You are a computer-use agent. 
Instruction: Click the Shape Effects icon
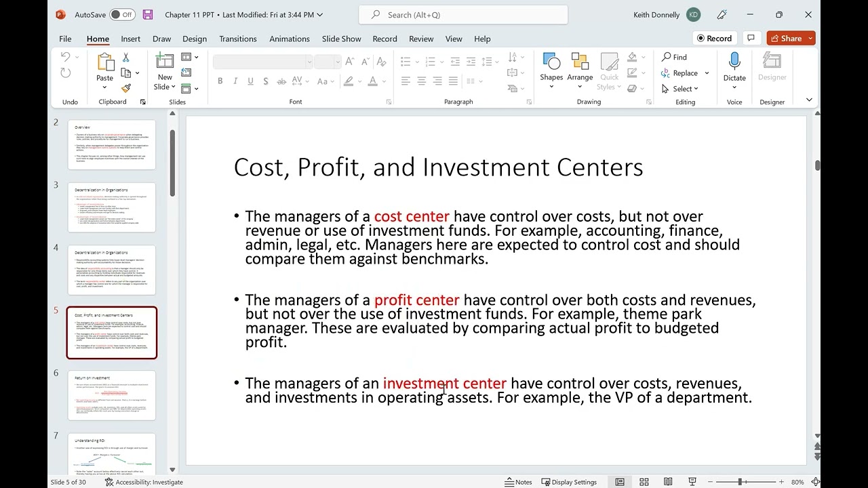pyautogui.click(x=633, y=88)
